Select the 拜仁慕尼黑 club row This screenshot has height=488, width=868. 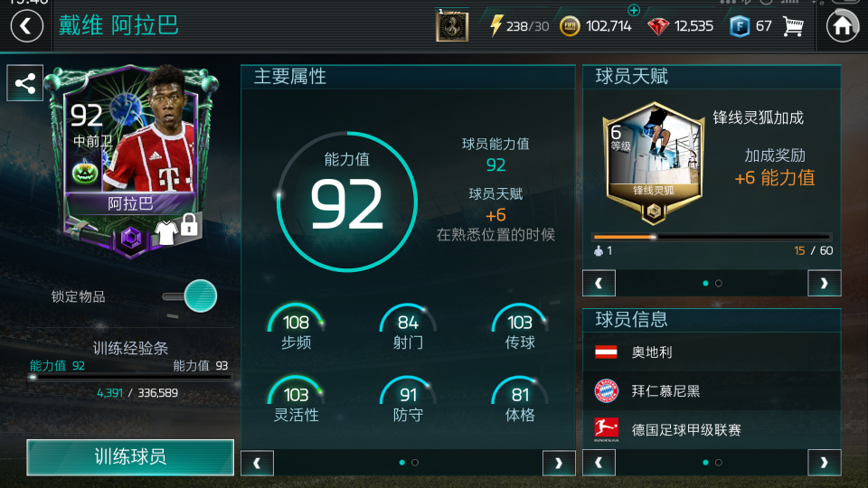pyautogui.click(x=712, y=390)
